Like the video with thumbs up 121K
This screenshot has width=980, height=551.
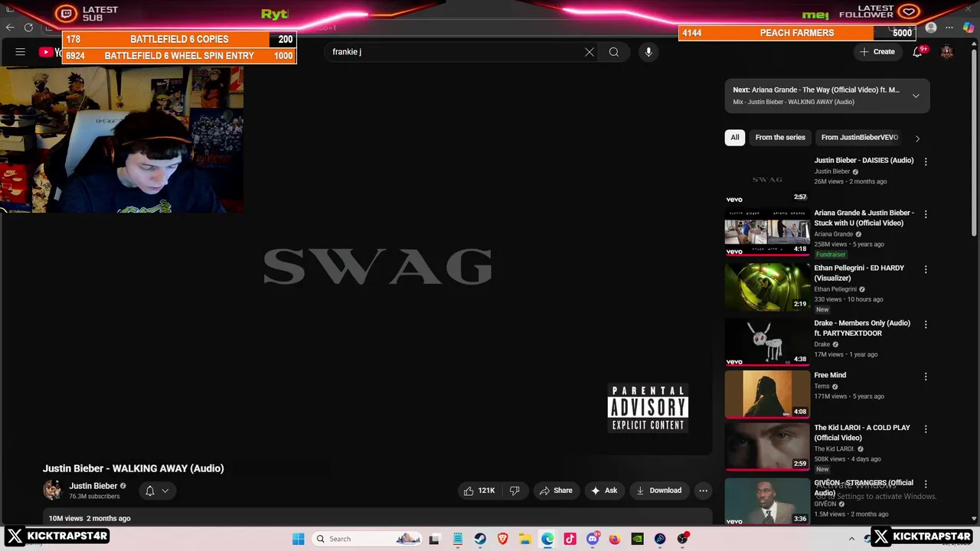(x=479, y=491)
